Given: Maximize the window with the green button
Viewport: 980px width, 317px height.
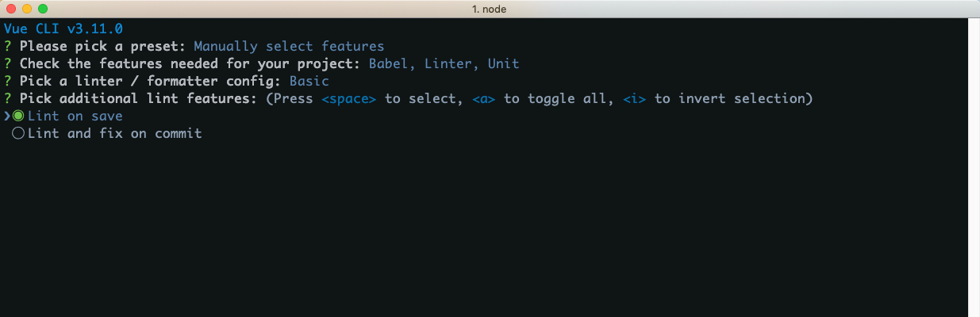Looking at the screenshot, I should point(43,9).
